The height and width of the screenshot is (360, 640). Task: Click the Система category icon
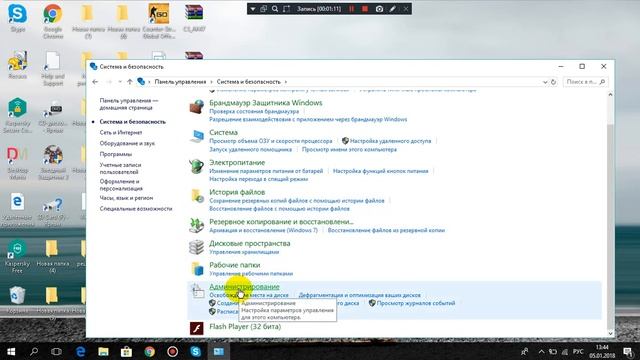[196, 136]
